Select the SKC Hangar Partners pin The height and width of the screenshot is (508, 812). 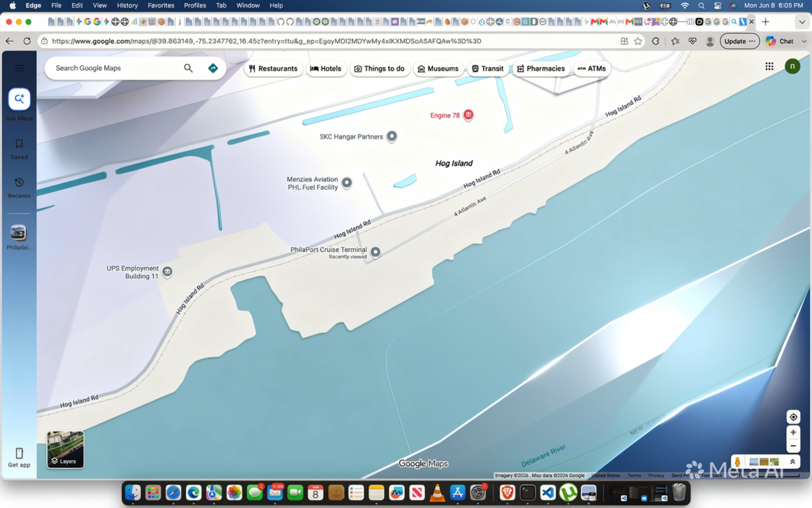click(391, 136)
